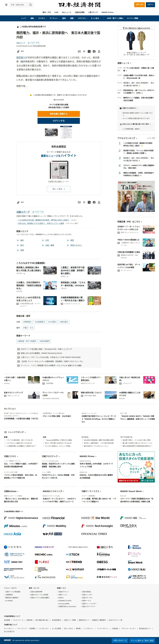159x644 pixels.
Task: Follow the 関西 topic
Action: [68, 240]
